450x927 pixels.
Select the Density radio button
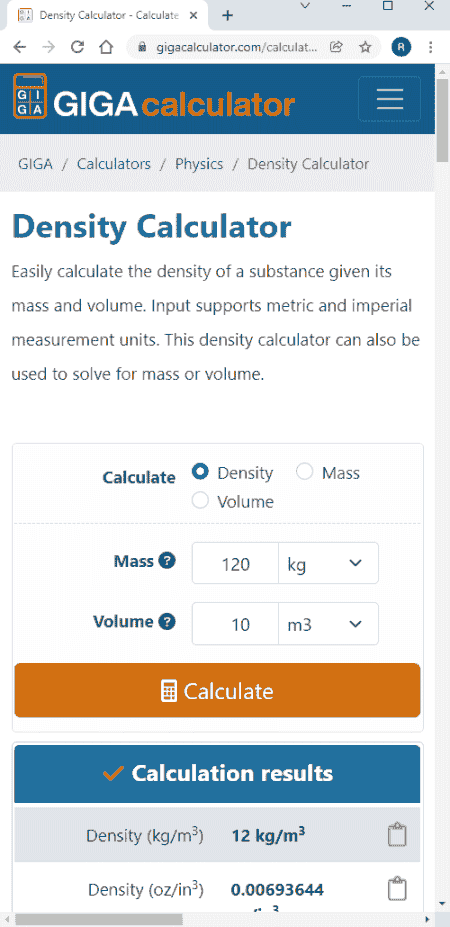pyautogui.click(x=200, y=472)
